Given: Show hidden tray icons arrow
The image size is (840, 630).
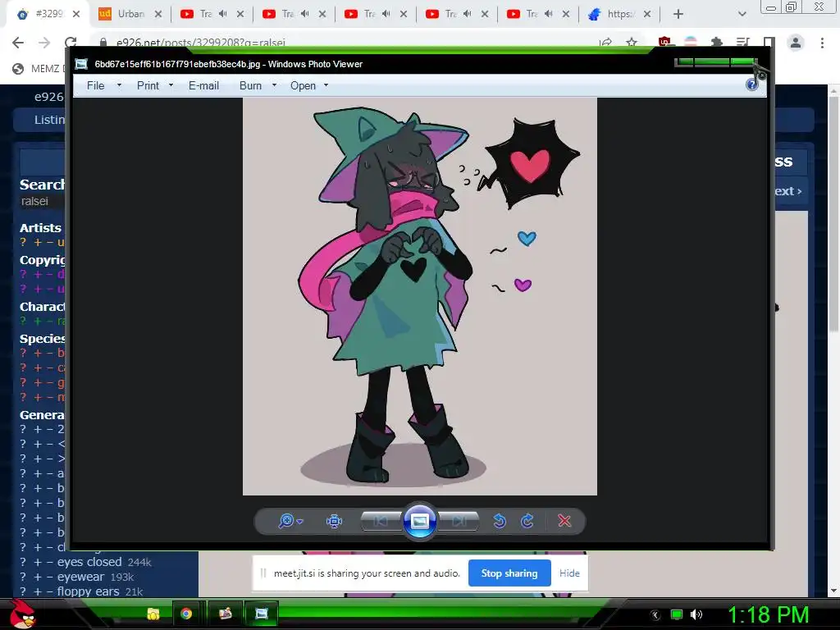Looking at the screenshot, I should [x=655, y=614].
